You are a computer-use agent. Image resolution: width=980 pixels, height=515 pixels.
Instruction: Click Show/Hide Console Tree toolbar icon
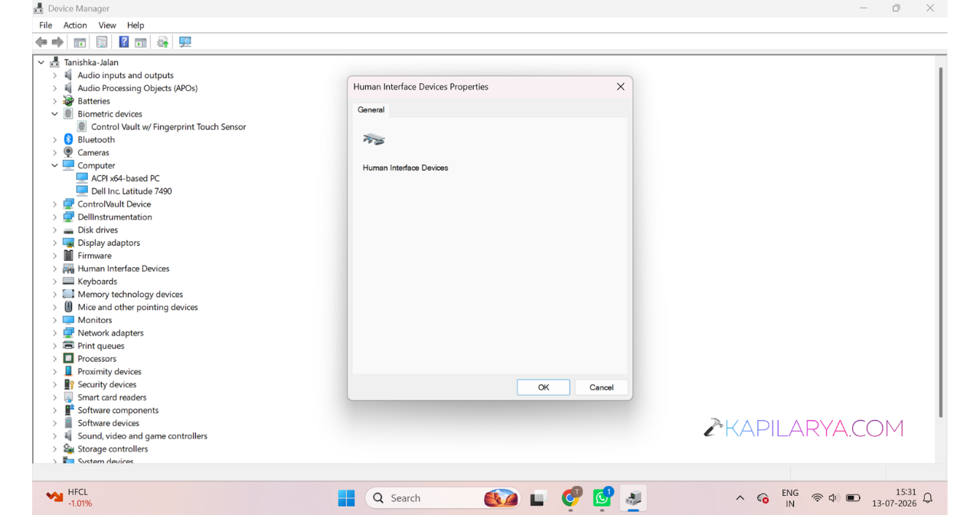80,42
